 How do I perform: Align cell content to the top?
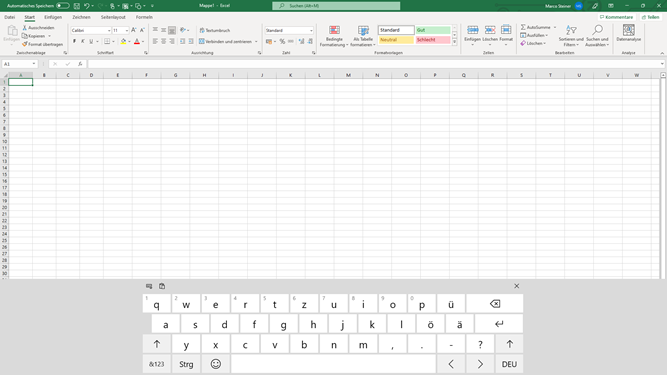pyautogui.click(x=155, y=30)
